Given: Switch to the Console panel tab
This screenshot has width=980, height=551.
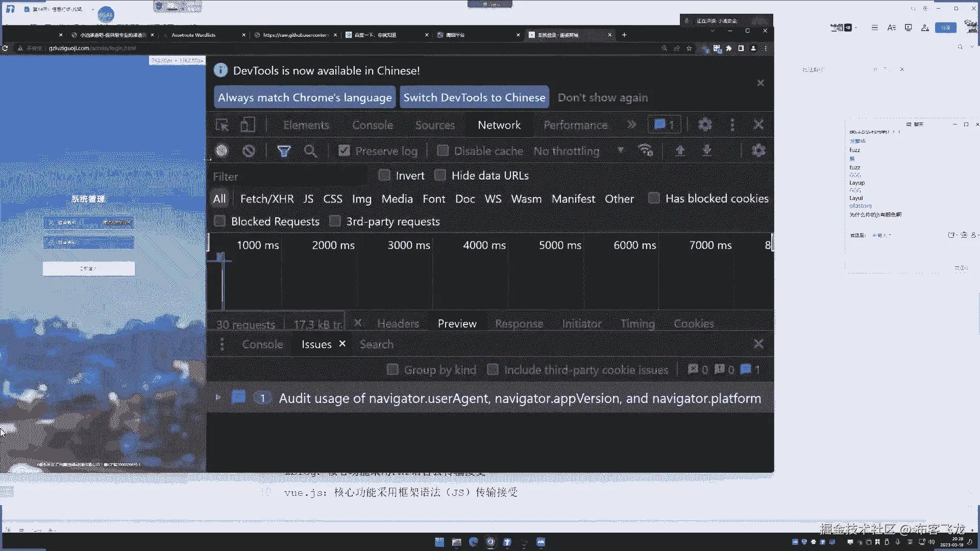Looking at the screenshot, I should pos(372,125).
